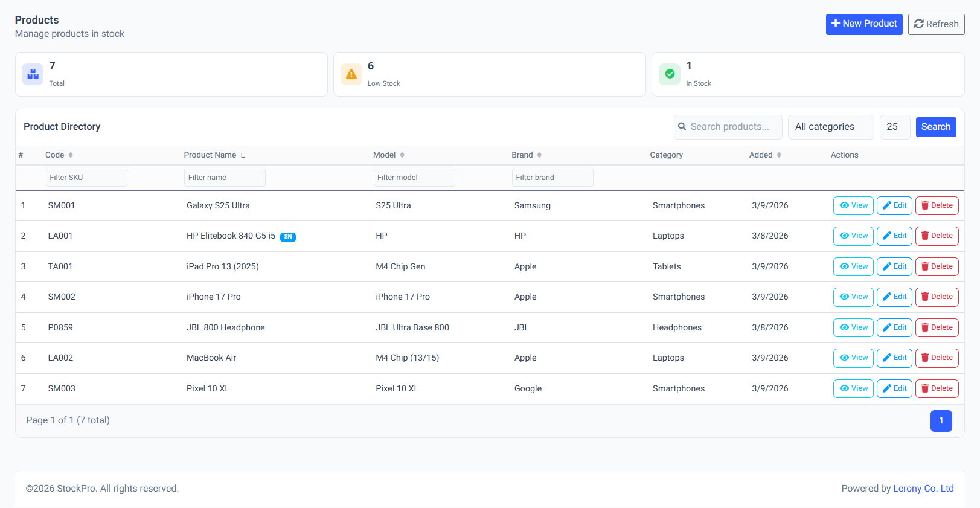Click the Product Directory heading
Viewport: 980px width, 508px height.
[62, 127]
